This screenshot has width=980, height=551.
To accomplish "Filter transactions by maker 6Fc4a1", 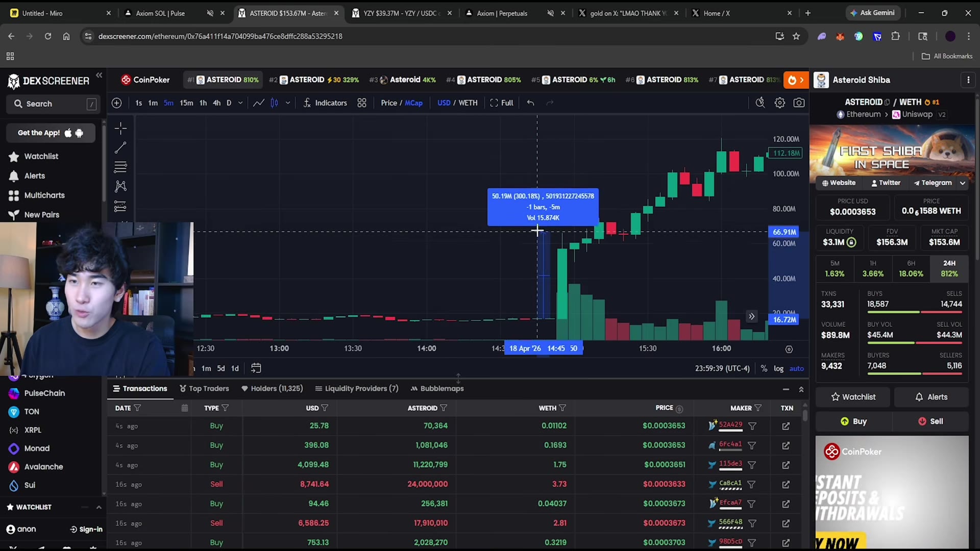I will pyautogui.click(x=752, y=445).
